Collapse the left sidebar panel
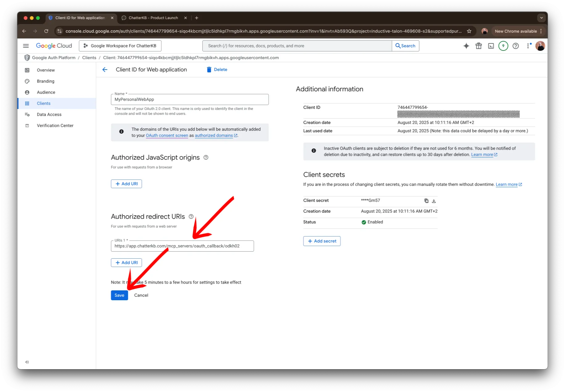Image resolution: width=565 pixels, height=392 pixels. coord(27,362)
